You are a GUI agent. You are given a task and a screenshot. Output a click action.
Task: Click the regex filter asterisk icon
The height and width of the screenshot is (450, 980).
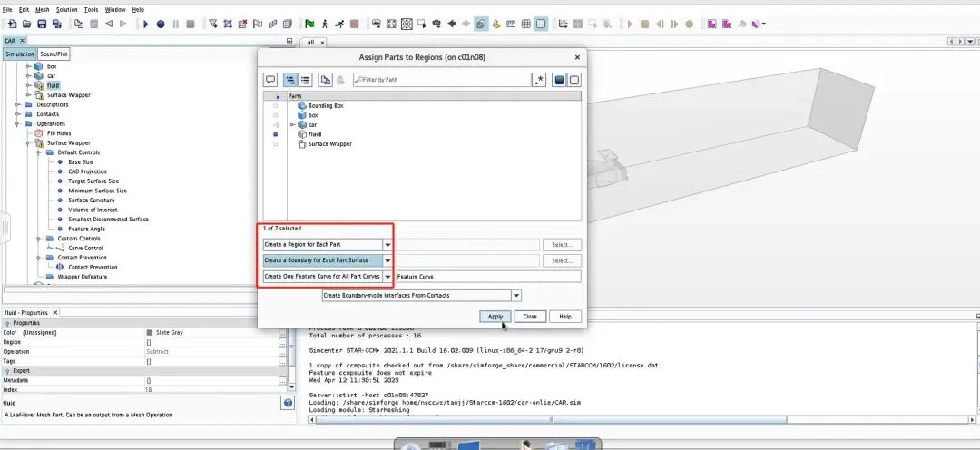(539, 80)
